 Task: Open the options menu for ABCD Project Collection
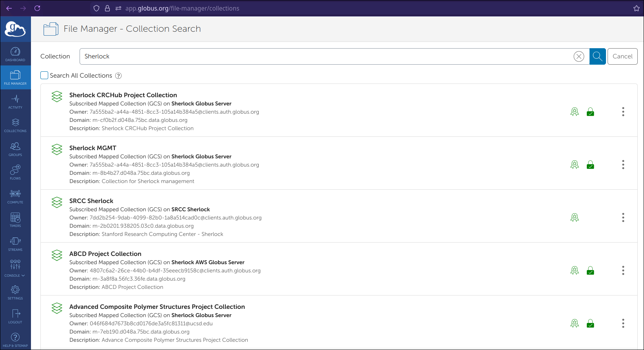coord(623,270)
